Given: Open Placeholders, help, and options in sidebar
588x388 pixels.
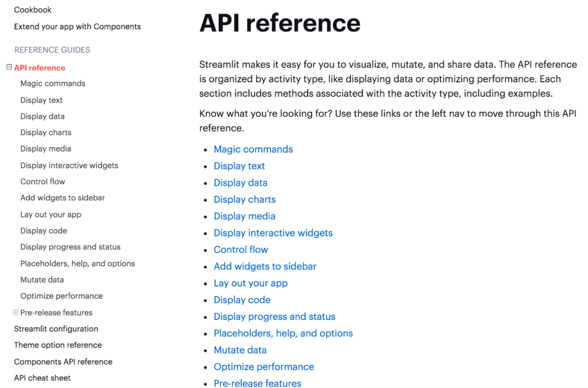Looking at the screenshot, I should [78, 263].
